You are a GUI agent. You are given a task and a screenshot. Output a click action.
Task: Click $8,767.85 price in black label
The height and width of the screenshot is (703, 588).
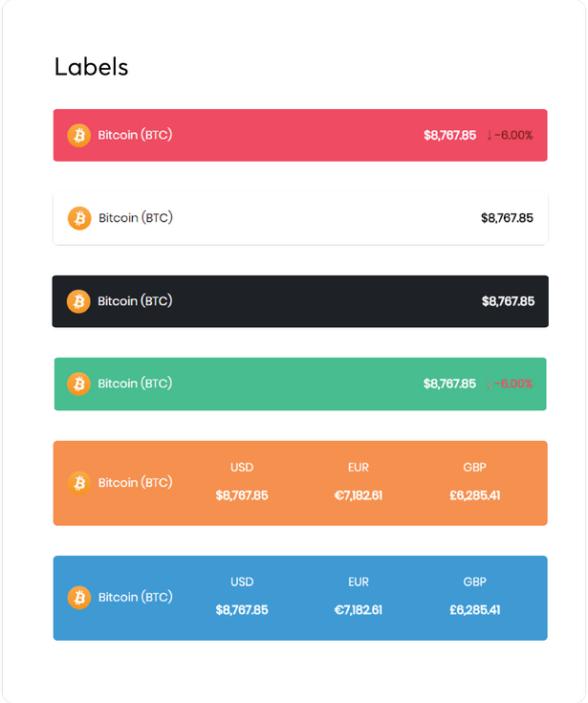509,301
